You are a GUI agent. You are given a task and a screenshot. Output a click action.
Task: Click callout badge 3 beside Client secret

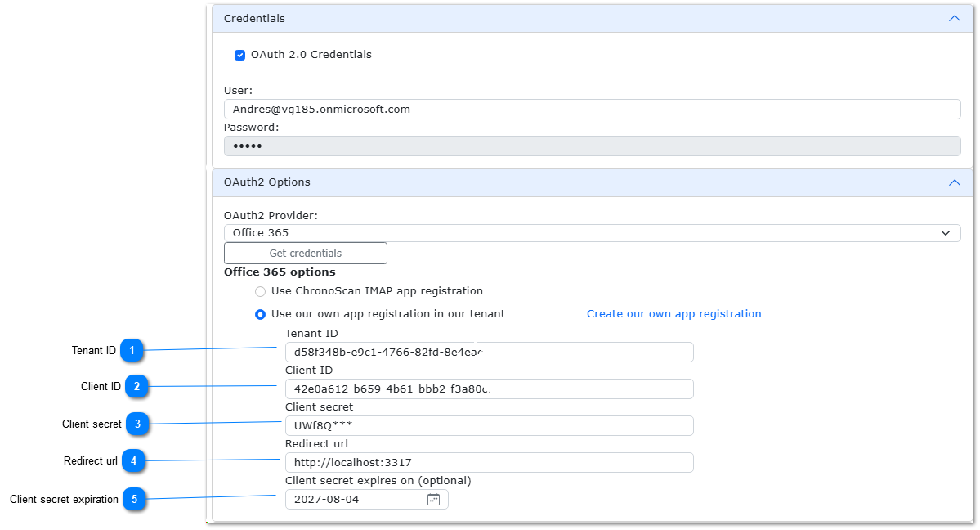point(136,424)
